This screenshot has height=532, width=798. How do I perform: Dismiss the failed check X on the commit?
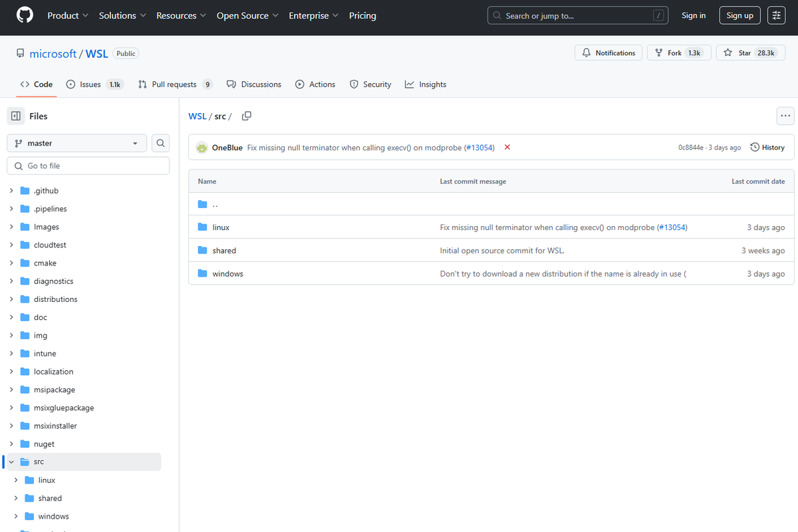point(507,147)
